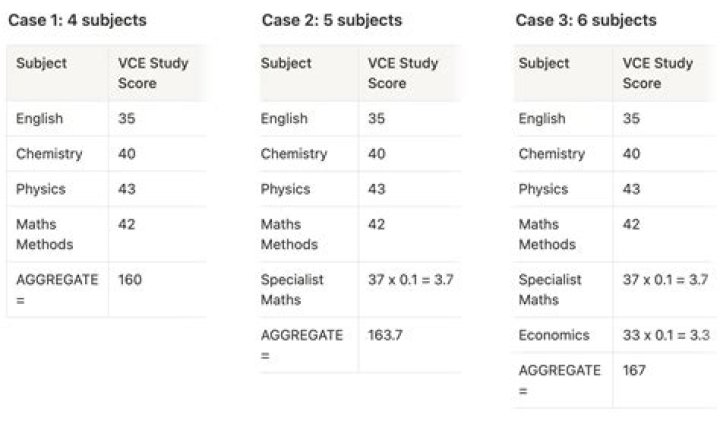Click Maths Methods score 42 in Case 1
The width and height of the screenshot is (720, 421).
(127, 225)
